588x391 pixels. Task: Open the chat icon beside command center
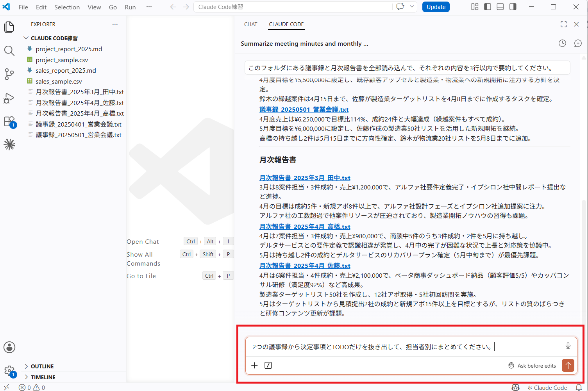coord(400,7)
